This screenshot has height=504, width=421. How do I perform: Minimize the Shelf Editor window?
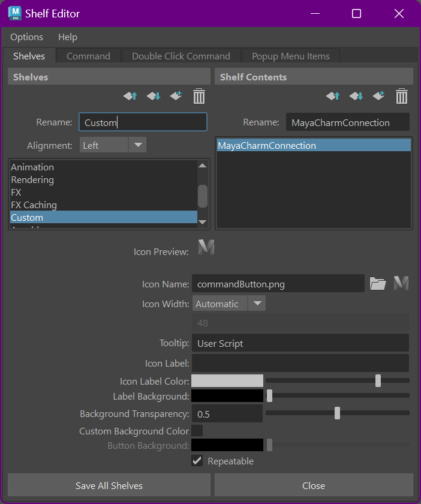315,13
